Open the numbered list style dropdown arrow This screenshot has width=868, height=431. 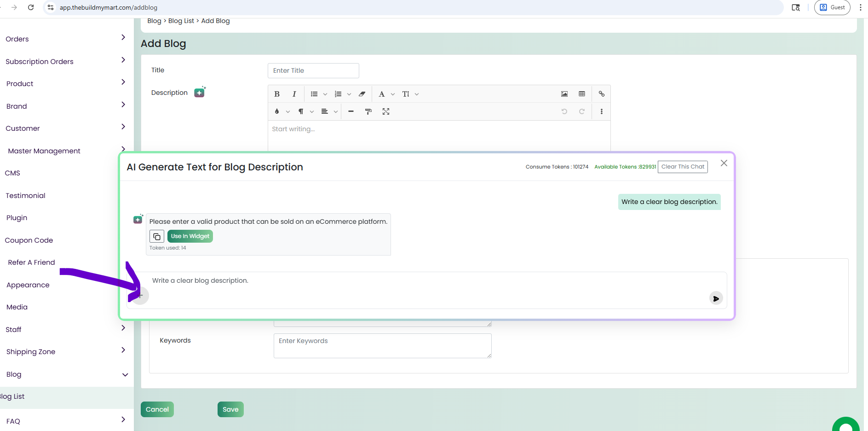(x=349, y=94)
